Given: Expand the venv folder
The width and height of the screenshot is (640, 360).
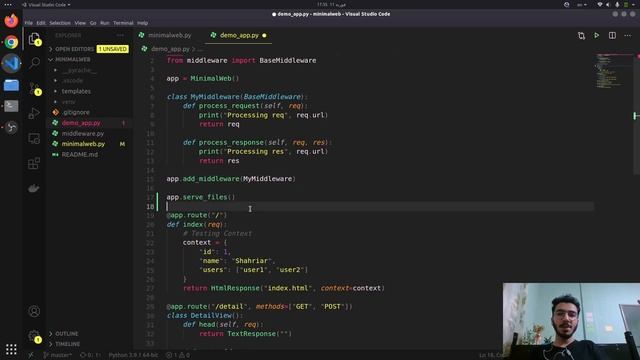Looking at the screenshot, I should tap(69, 102).
